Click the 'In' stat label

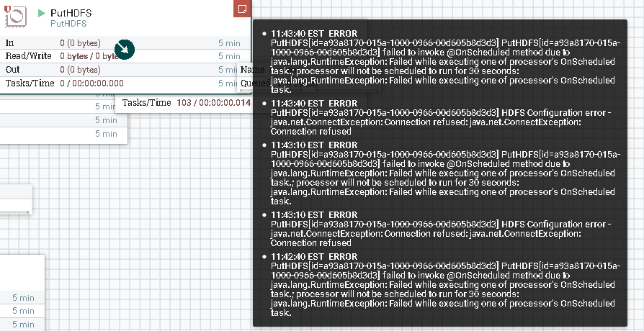(x=9, y=42)
